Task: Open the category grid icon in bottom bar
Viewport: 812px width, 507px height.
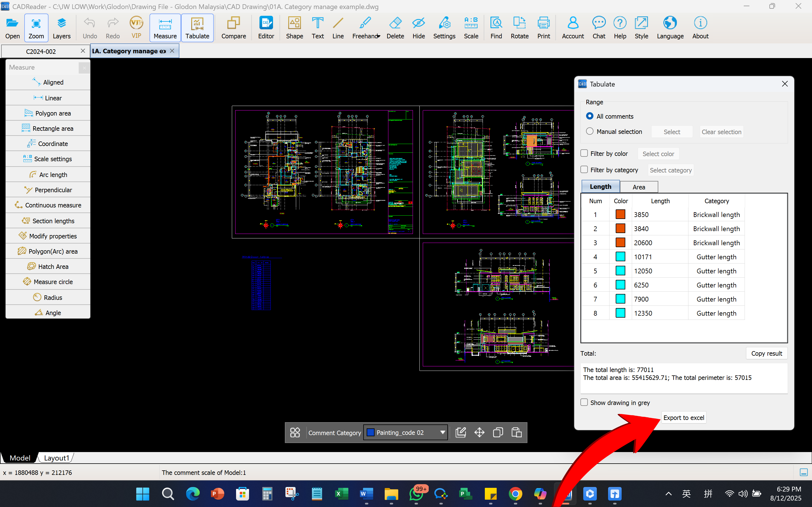Action: pyautogui.click(x=295, y=433)
